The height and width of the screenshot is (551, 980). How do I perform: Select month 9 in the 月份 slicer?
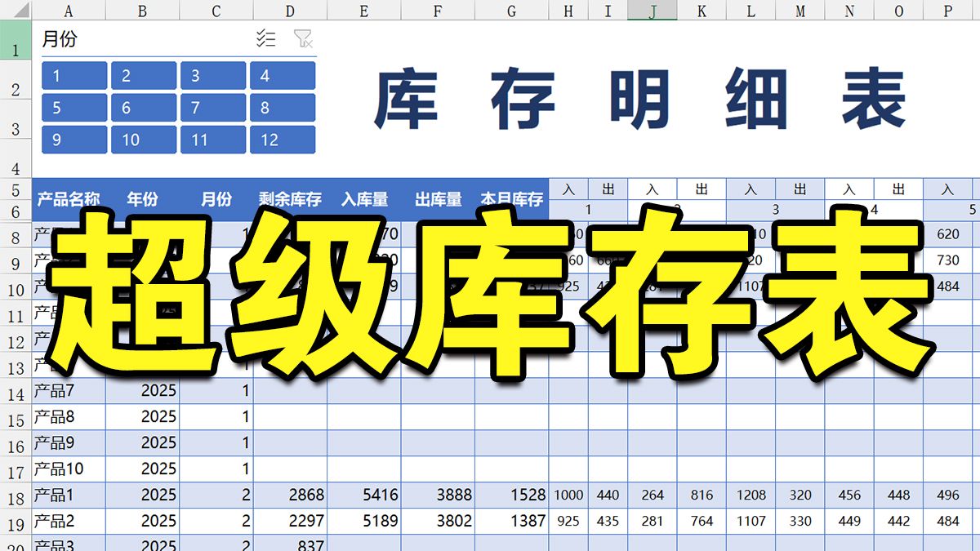tap(73, 140)
